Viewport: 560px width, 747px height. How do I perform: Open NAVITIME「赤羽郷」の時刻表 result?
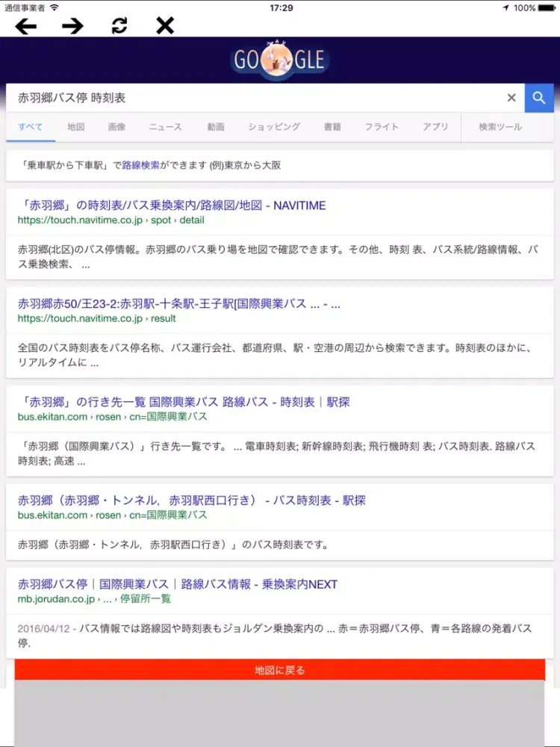(x=172, y=205)
